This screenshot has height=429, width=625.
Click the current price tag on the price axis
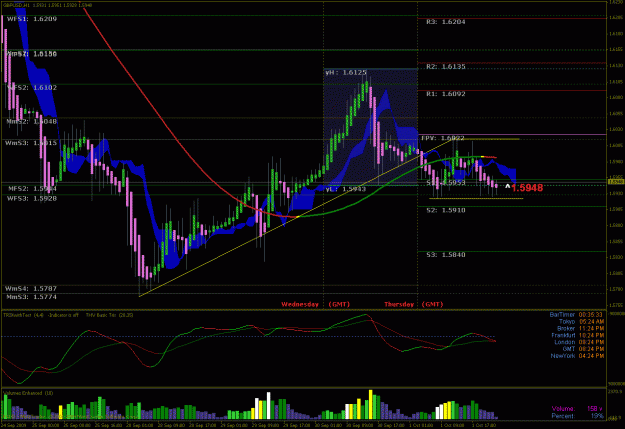click(616, 182)
